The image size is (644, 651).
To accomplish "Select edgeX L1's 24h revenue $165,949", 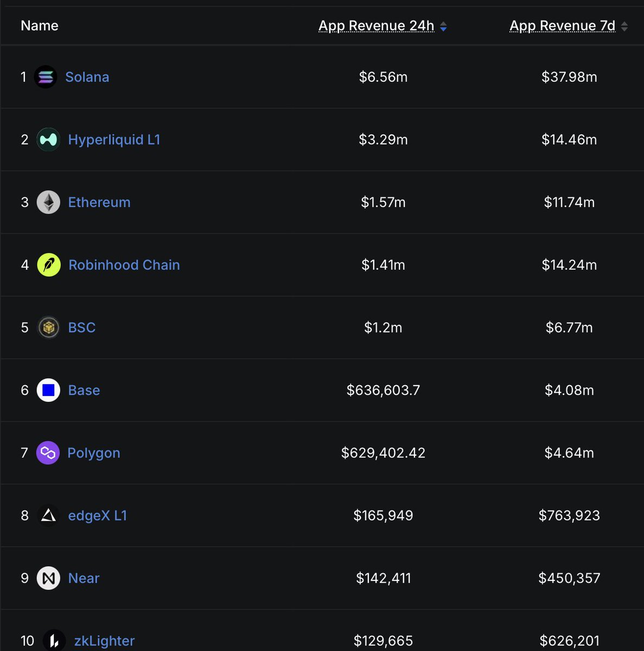I will pyautogui.click(x=383, y=515).
